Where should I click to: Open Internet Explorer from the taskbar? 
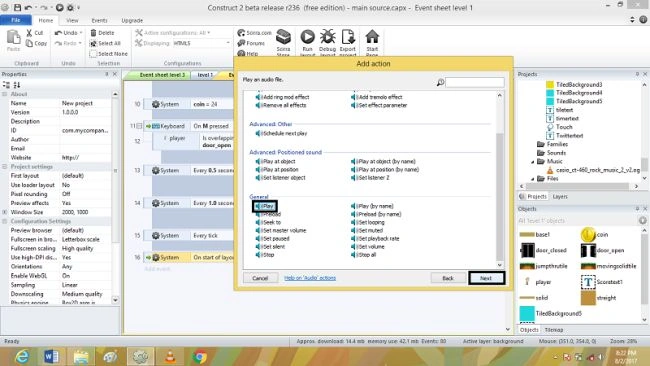coord(22,356)
